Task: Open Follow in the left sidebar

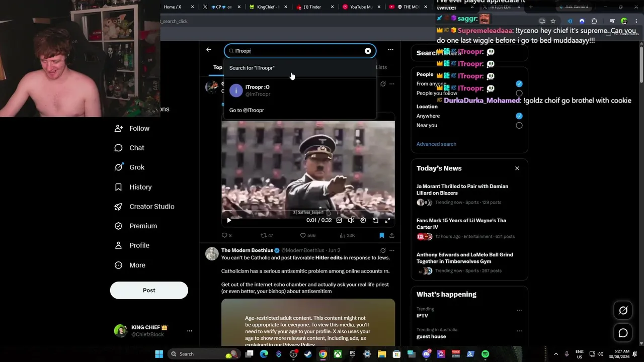Action: coord(132,128)
